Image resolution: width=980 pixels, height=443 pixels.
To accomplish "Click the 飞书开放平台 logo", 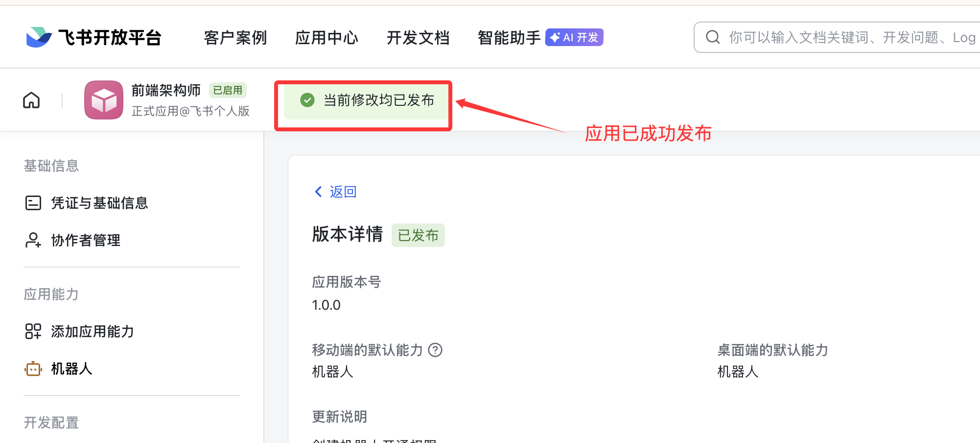I will (94, 37).
